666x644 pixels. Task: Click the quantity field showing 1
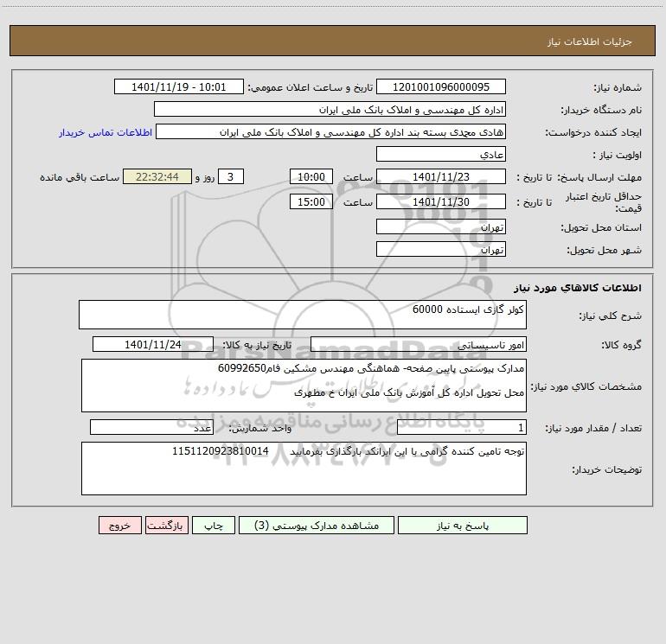point(462,427)
